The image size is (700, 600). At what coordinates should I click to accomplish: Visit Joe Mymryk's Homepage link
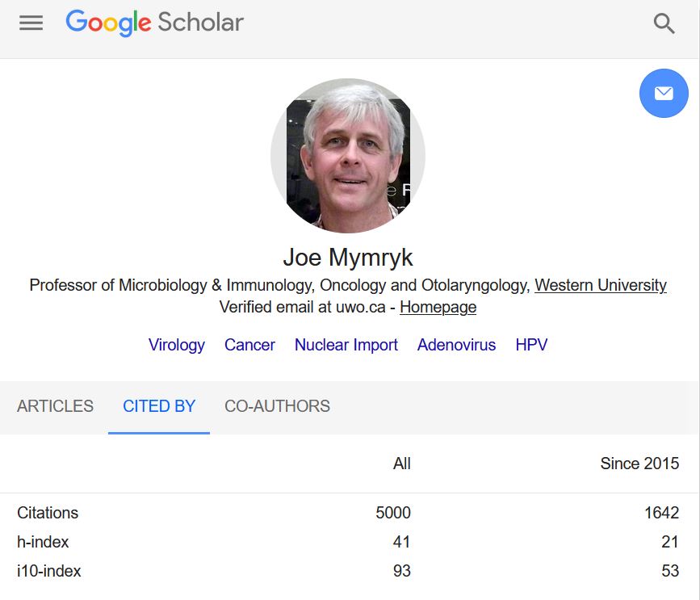438,307
